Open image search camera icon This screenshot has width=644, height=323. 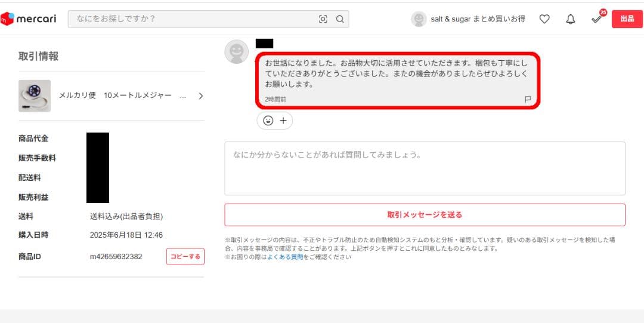tap(323, 19)
